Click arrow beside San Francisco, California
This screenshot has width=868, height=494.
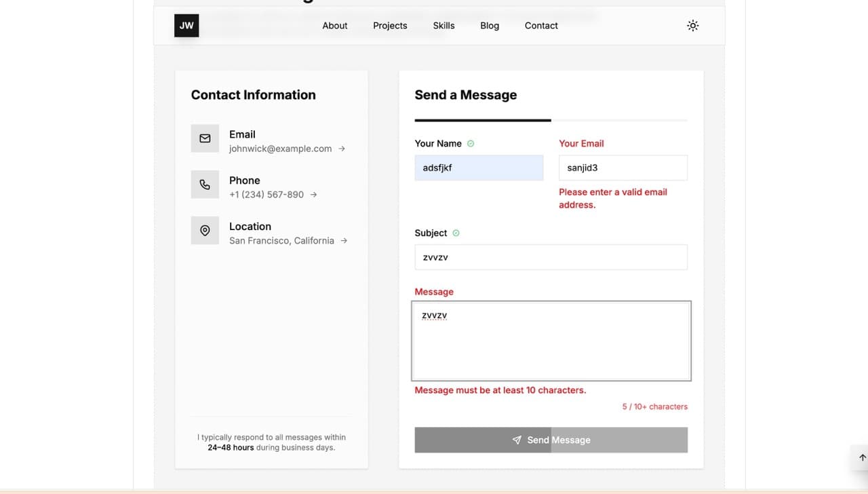pyautogui.click(x=344, y=241)
